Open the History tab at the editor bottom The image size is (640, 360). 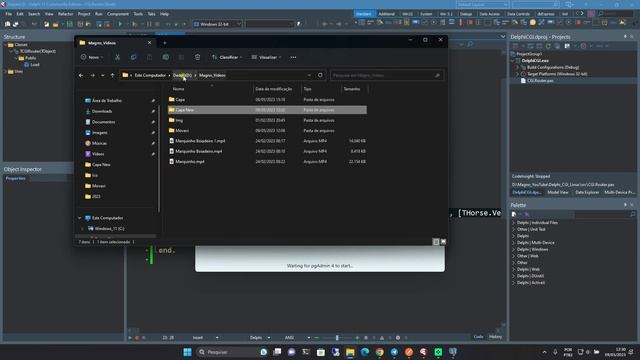coord(495,337)
